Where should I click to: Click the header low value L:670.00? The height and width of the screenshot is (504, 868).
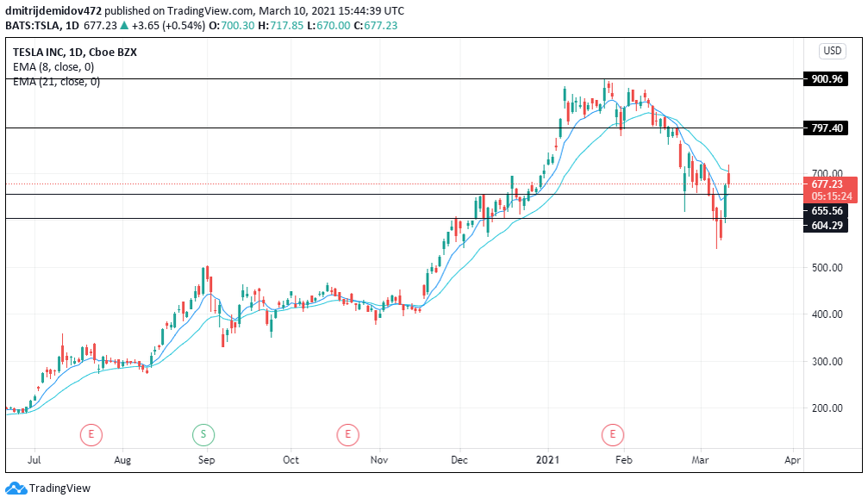tap(328, 26)
